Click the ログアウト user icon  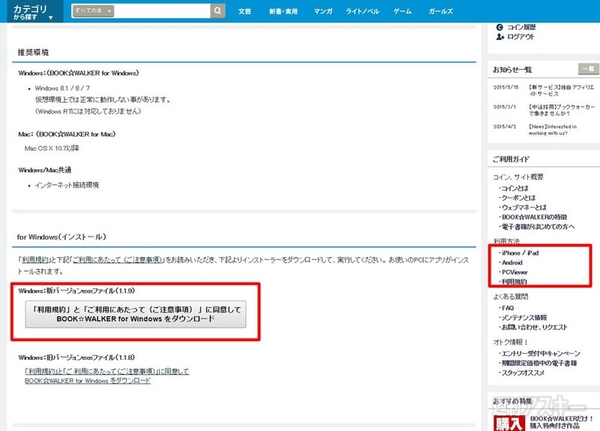click(500, 37)
